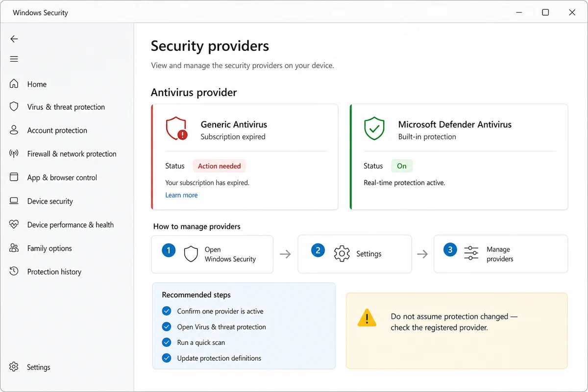Screen dimensions: 588x392
Task: Minimize the Windows Security window
Action: [x=518, y=12]
